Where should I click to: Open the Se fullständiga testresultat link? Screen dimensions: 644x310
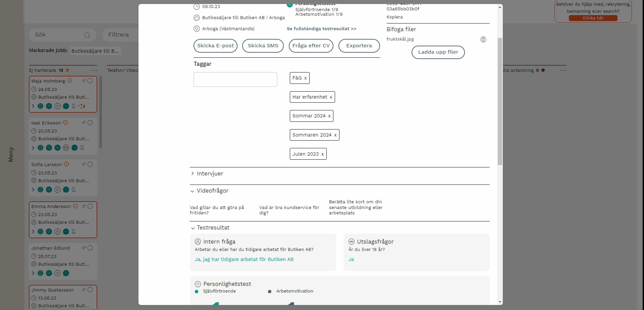pos(321,29)
